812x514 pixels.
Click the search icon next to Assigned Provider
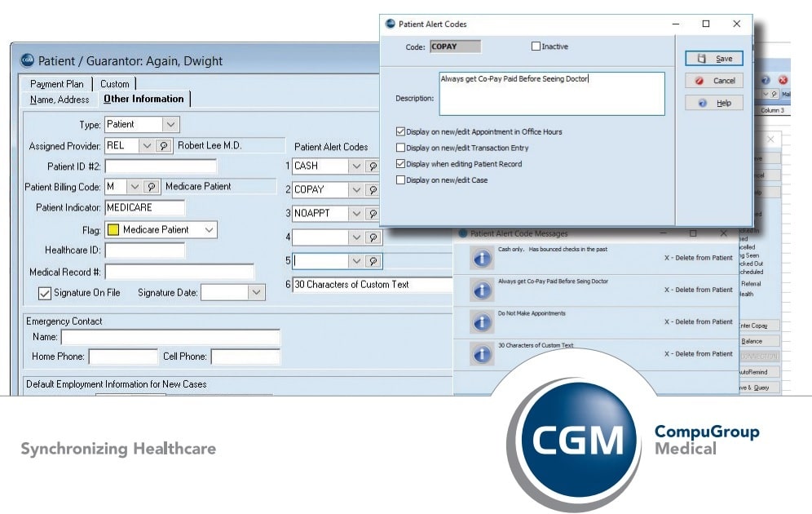[x=164, y=146]
